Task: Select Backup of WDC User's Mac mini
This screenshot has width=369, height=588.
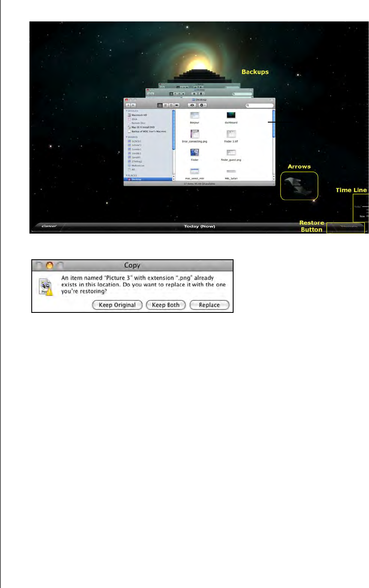Action: [x=148, y=131]
